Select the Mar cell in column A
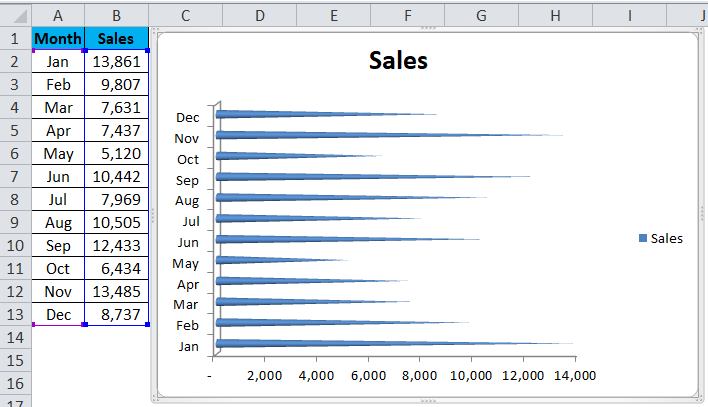 pos(58,108)
